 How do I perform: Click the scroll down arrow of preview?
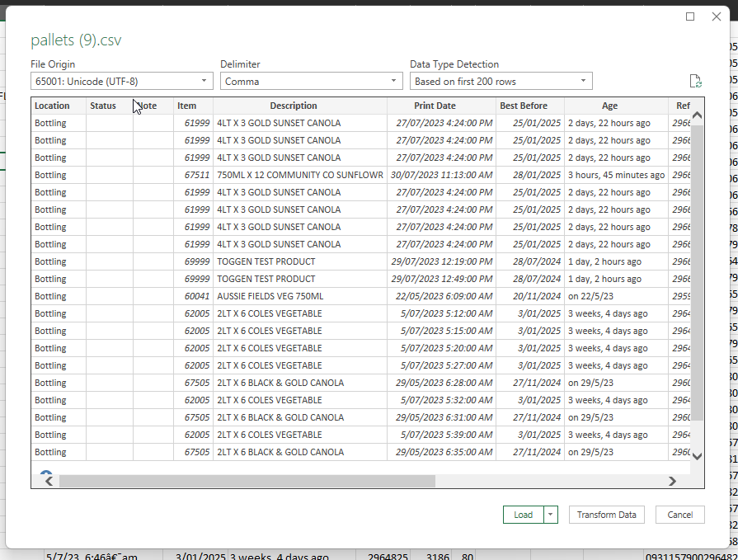click(x=697, y=456)
